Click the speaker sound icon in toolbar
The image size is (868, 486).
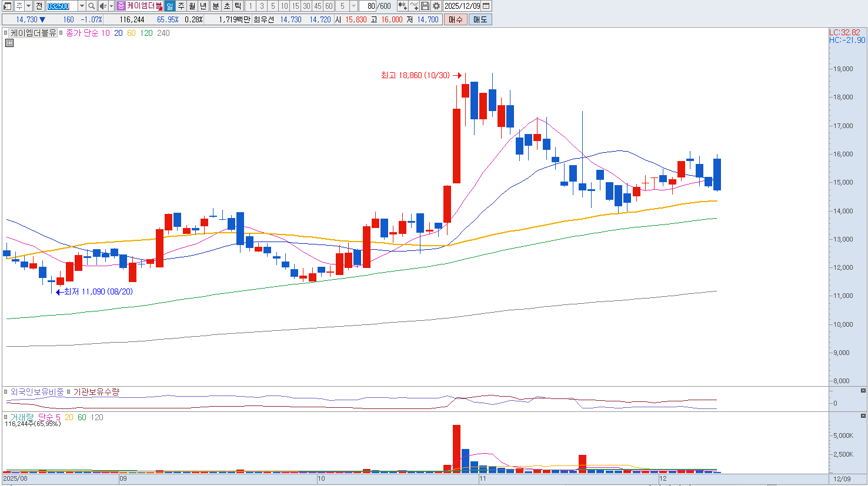(x=103, y=6)
